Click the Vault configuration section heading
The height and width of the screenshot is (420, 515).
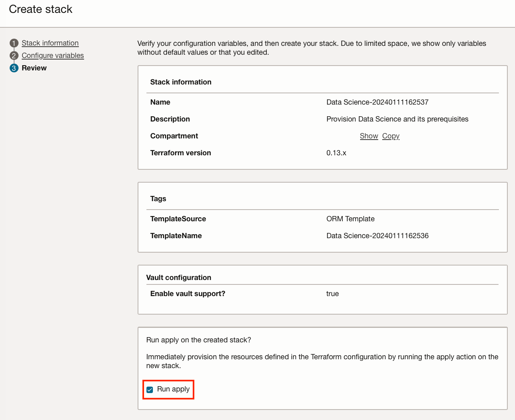click(179, 278)
